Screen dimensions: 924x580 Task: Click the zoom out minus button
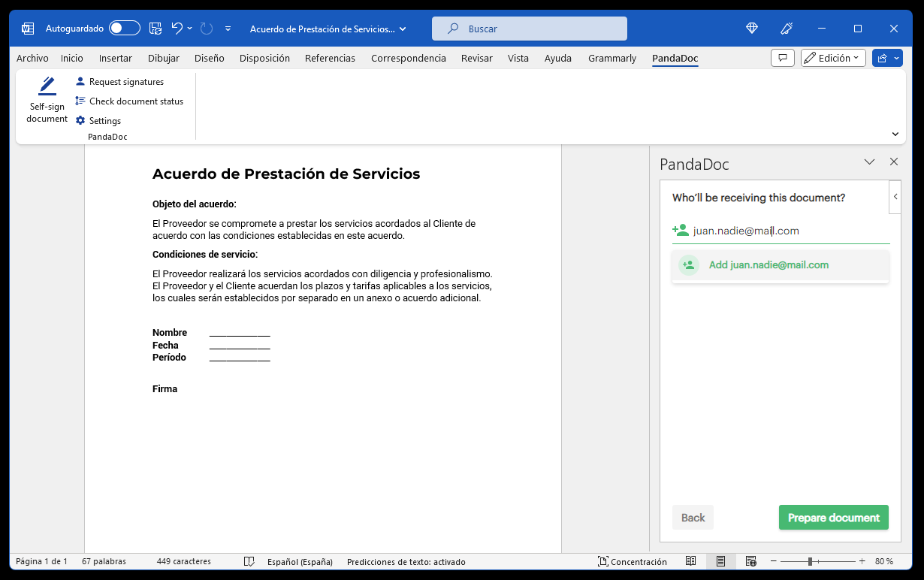click(774, 561)
